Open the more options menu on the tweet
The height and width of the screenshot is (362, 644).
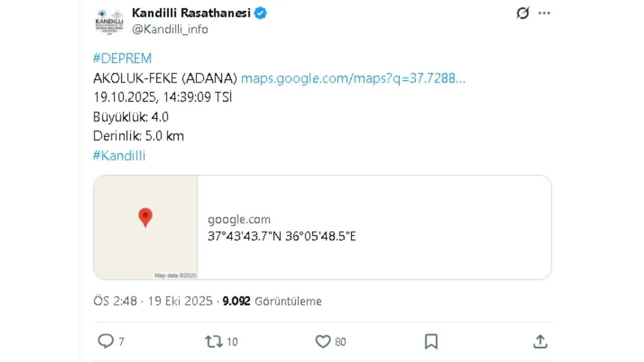544,13
